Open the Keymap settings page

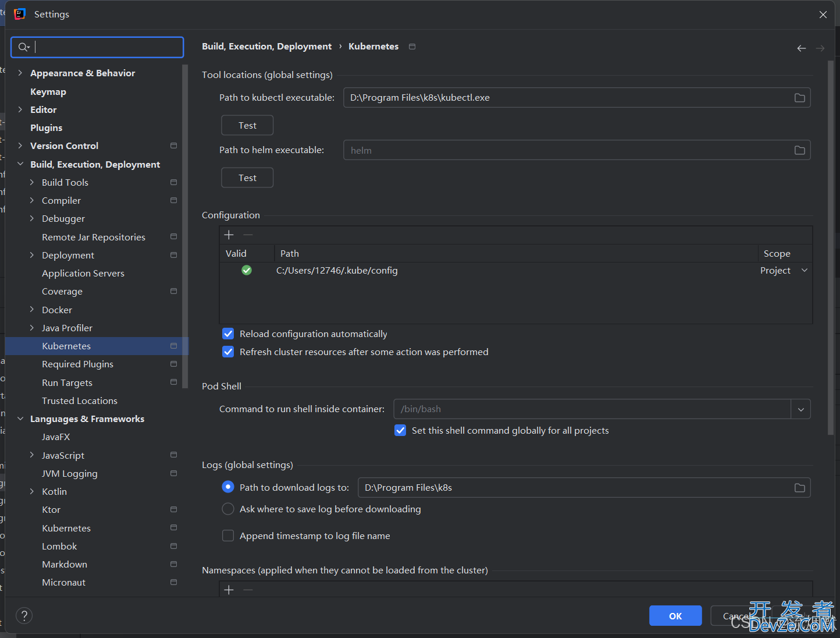[48, 91]
